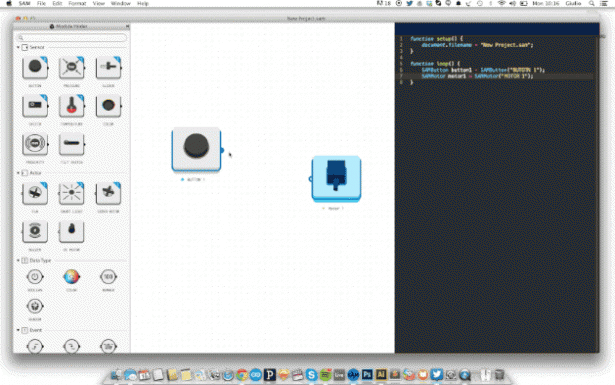Choose the Buzzer actor module
615x385 pixels.
pos(35,231)
